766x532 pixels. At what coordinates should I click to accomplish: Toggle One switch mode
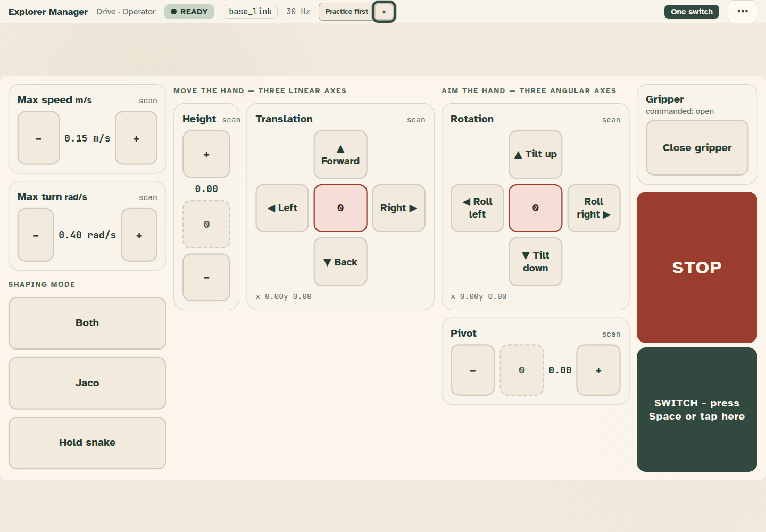point(692,12)
